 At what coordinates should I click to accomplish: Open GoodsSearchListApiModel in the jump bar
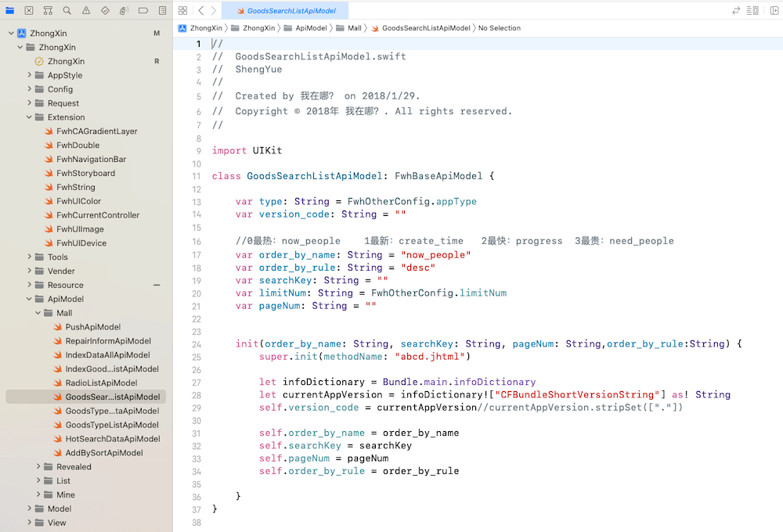(420, 28)
